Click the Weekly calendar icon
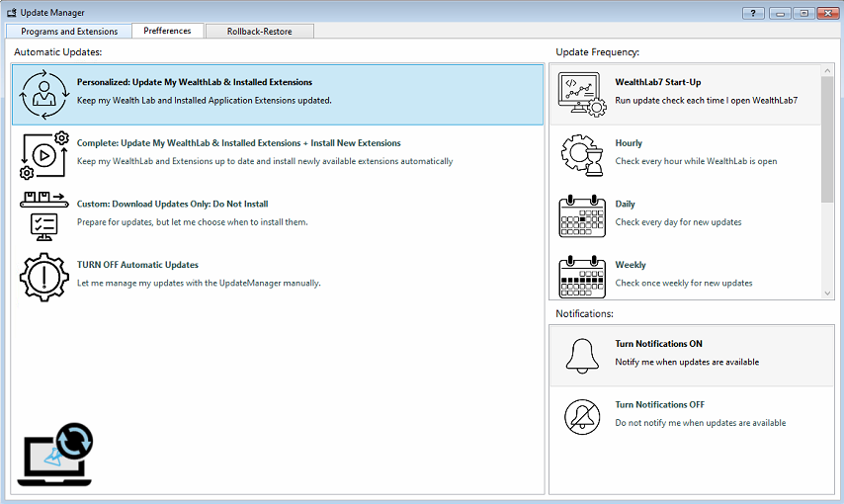Image resolution: width=844 pixels, height=504 pixels. (582, 277)
